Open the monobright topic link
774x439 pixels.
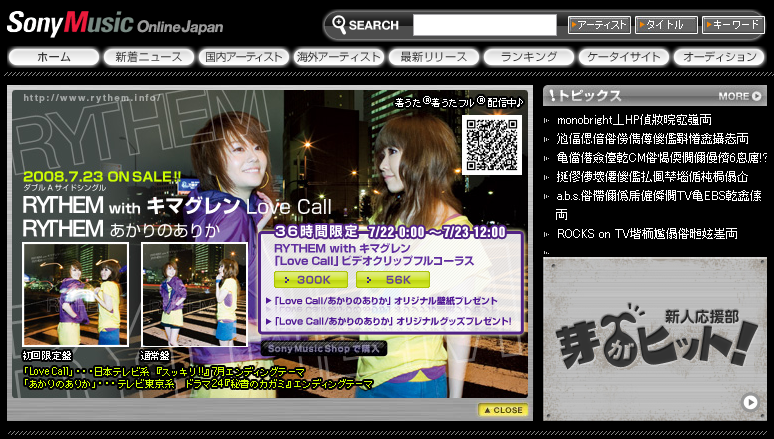[x=634, y=120]
